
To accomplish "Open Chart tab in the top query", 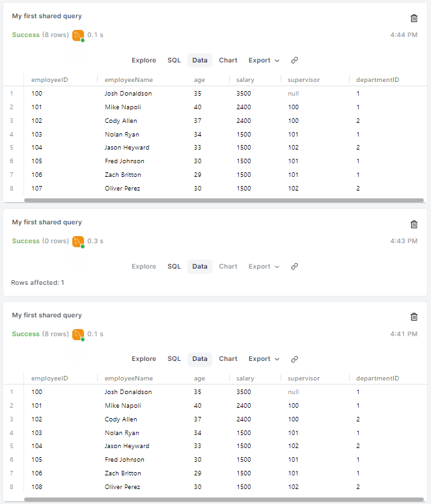I will (228, 60).
